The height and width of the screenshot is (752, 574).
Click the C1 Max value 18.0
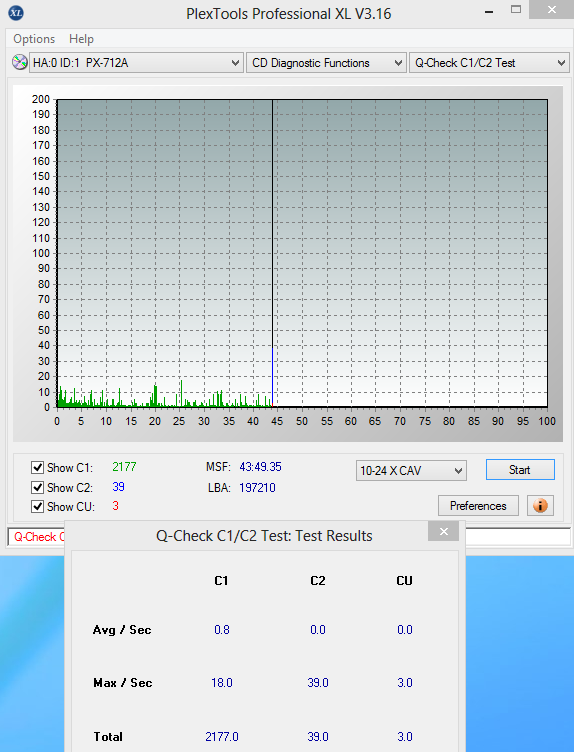click(222, 682)
